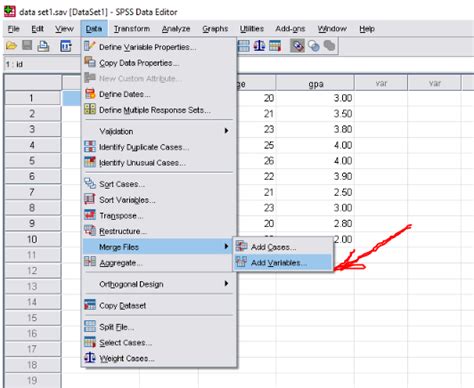Click the age cell showing 26
Image resolution: width=474 pixels, height=388 pixels.
point(256,161)
